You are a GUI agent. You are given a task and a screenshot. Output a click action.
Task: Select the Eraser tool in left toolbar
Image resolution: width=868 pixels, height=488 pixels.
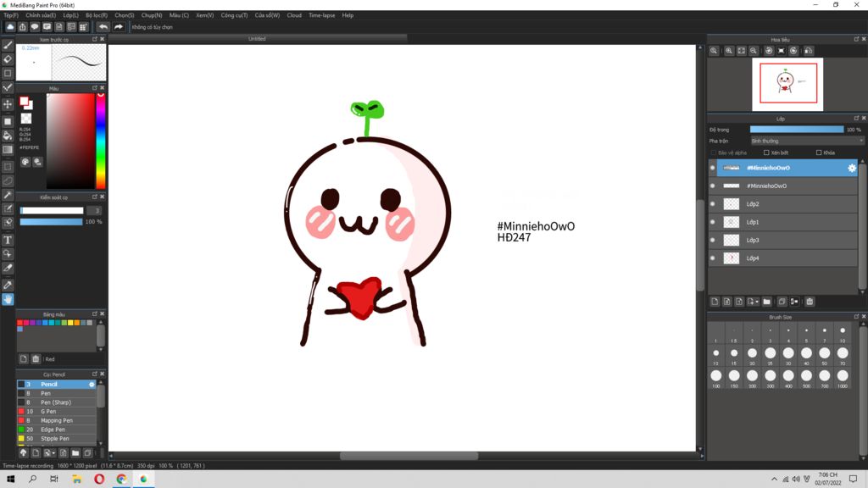[x=8, y=59]
